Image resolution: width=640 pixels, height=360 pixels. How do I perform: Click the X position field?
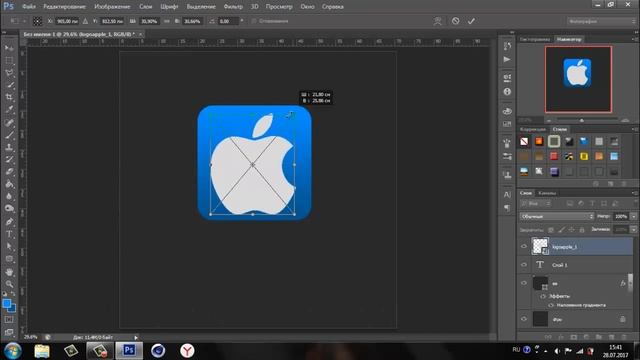[67, 21]
